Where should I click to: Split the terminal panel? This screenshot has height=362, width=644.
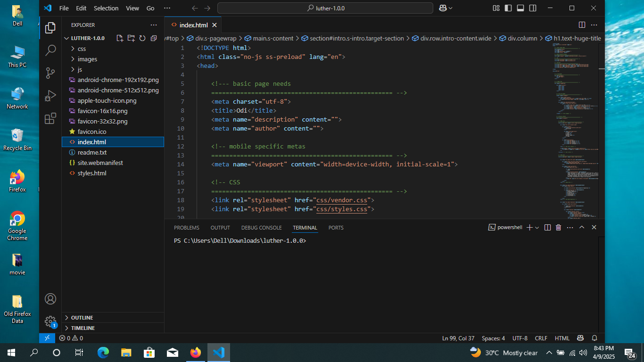pos(547,227)
